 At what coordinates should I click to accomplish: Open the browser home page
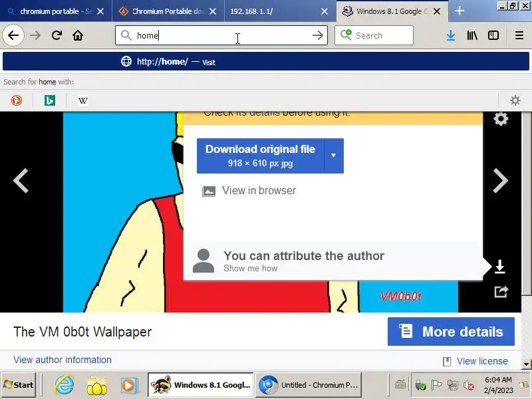point(78,35)
